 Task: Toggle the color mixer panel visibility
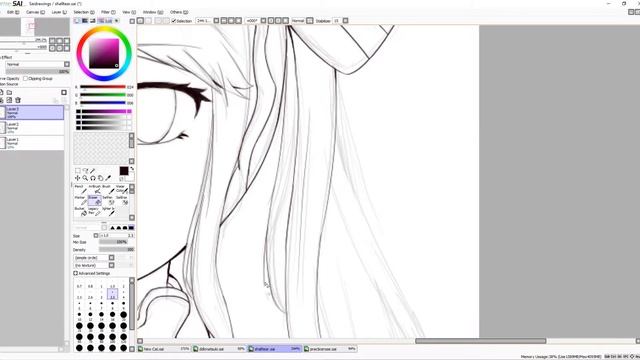click(x=101, y=20)
